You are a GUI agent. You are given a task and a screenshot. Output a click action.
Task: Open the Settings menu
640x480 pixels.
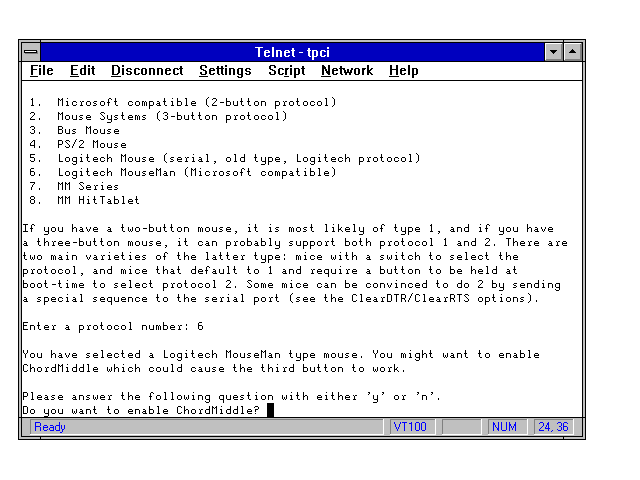tap(225, 71)
